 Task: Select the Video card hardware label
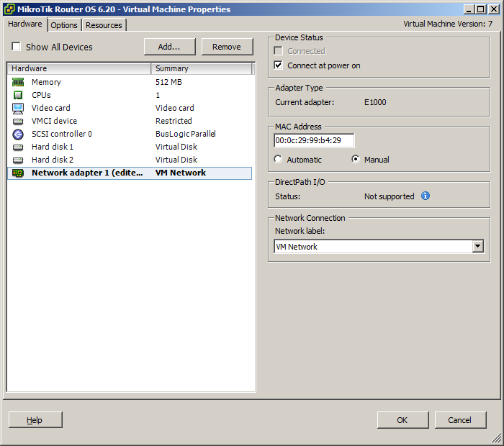51,108
